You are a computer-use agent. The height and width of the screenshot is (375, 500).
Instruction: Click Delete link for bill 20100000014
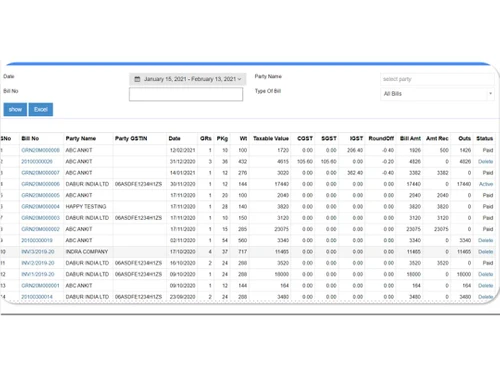485,297
